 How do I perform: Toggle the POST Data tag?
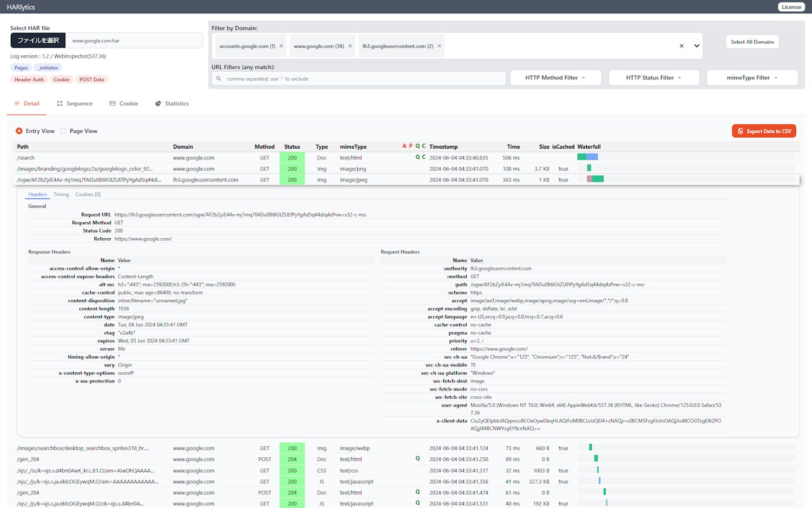click(x=91, y=79)
